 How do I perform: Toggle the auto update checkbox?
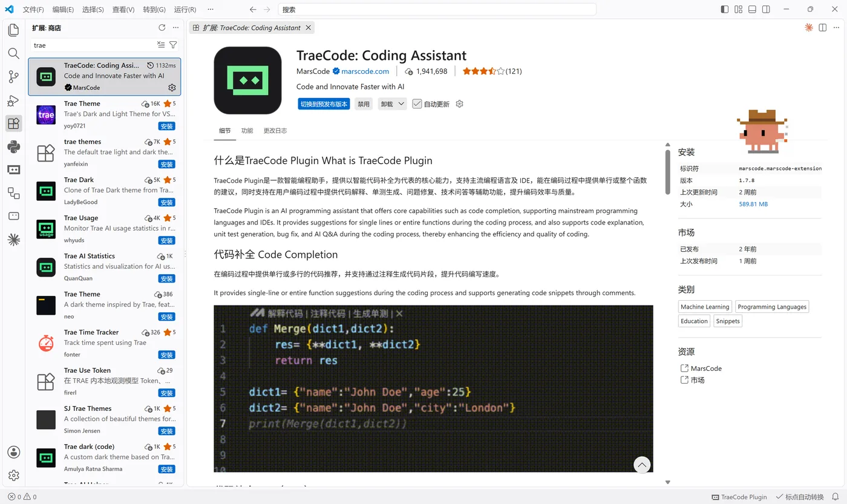coord(417,104)
